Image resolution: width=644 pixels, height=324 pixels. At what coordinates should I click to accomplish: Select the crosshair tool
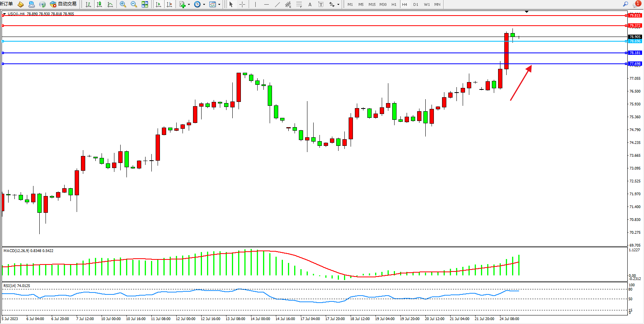pyautogui.click(x=242, y=4)
